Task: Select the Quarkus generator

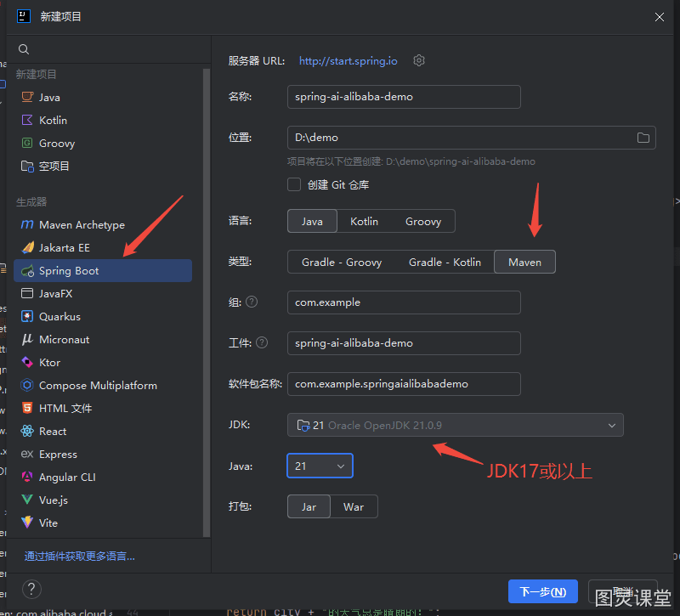Action: pos(103,316)
